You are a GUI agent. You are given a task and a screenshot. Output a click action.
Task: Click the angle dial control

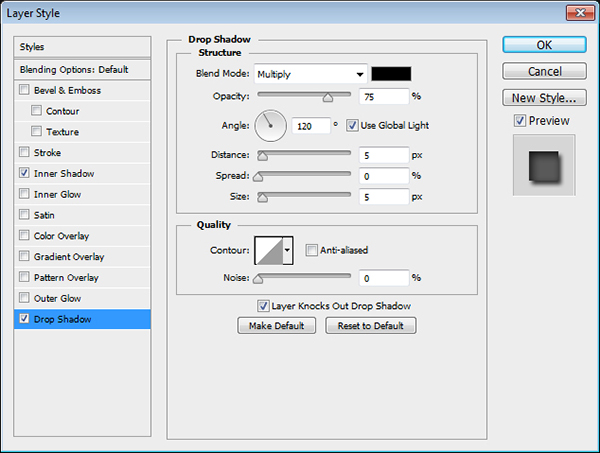pyautogui.click(x=270, y=125)
